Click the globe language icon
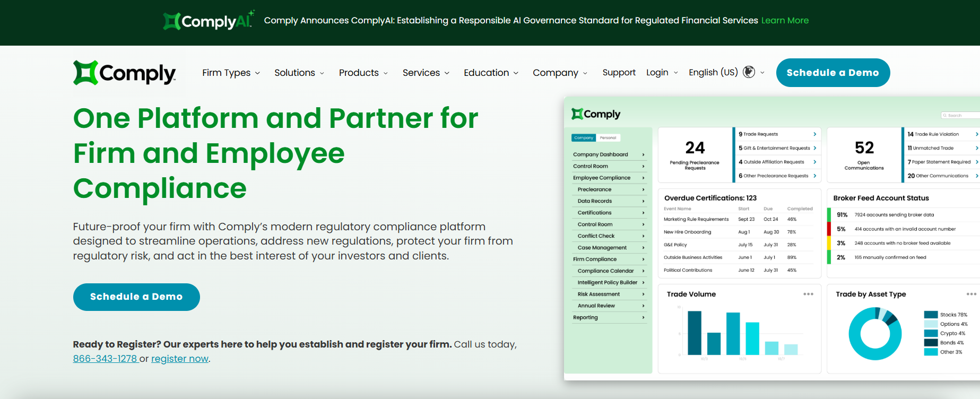 (749, 72)
